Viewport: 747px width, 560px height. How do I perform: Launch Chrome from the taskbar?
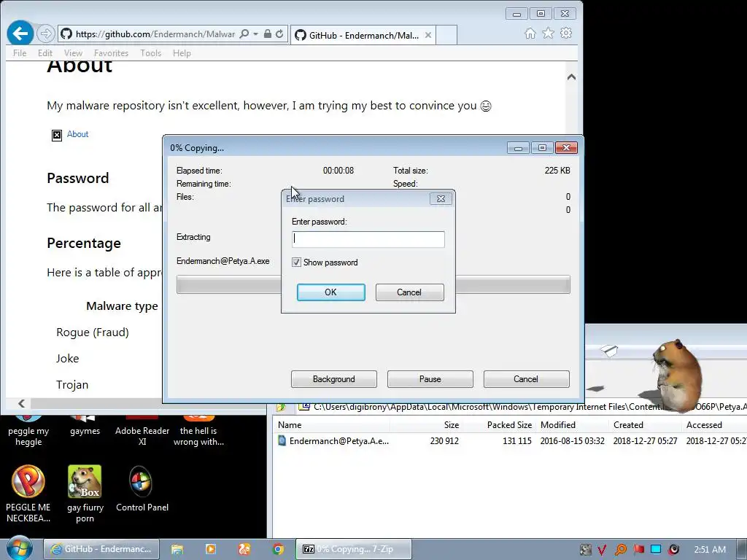[278, 549]
